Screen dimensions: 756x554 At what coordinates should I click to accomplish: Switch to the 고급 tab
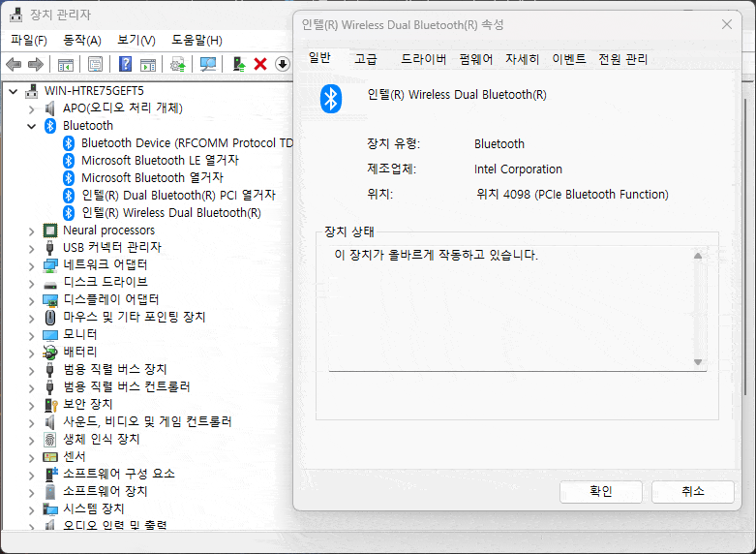(x=366, y=59)
